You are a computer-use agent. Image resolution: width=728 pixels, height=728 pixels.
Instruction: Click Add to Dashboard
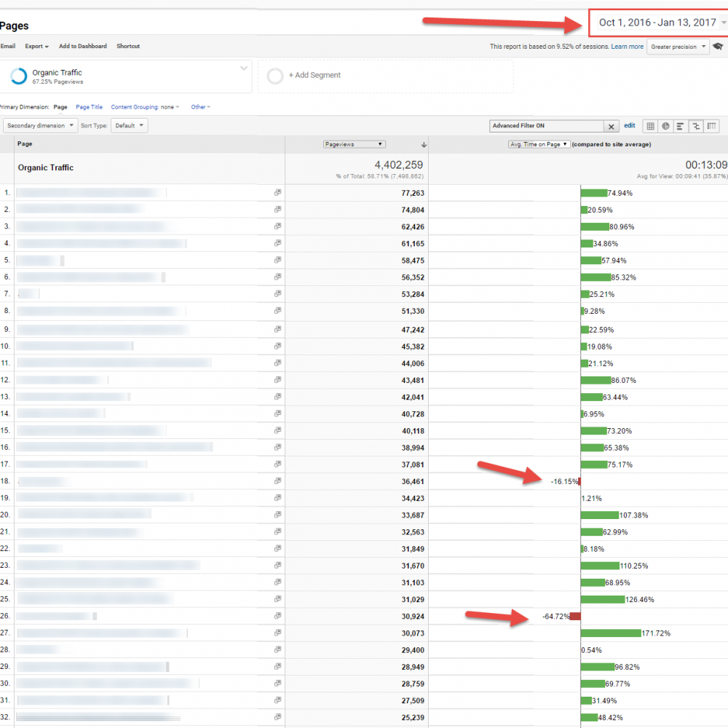pyautogui.click(x=83, y=46)
